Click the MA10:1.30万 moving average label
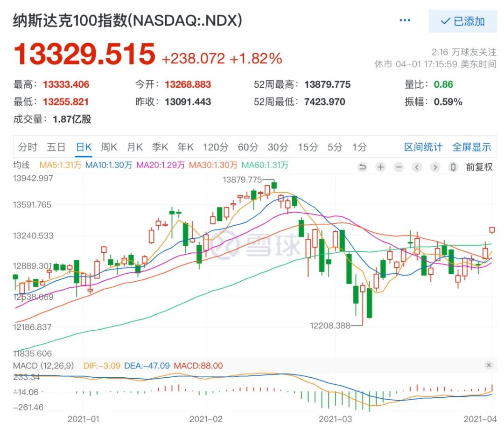Screen dimensions: 504x430 tap(109, 165)
